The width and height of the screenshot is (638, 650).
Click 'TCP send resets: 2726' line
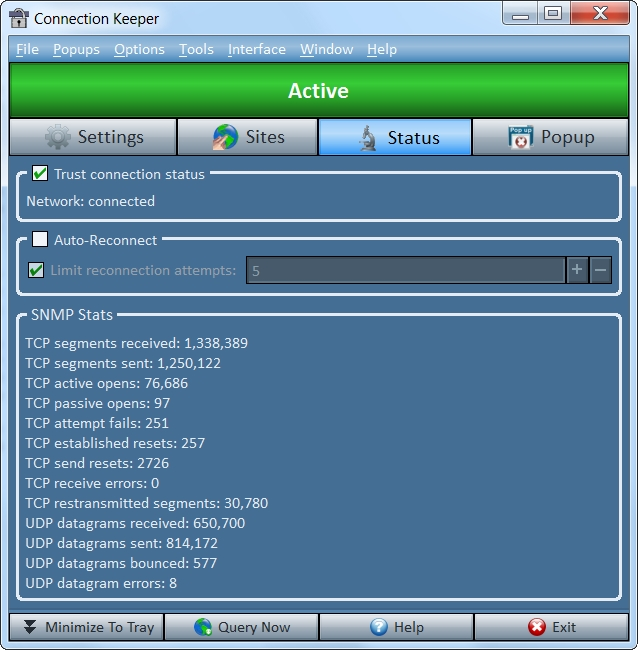point(97,463)
